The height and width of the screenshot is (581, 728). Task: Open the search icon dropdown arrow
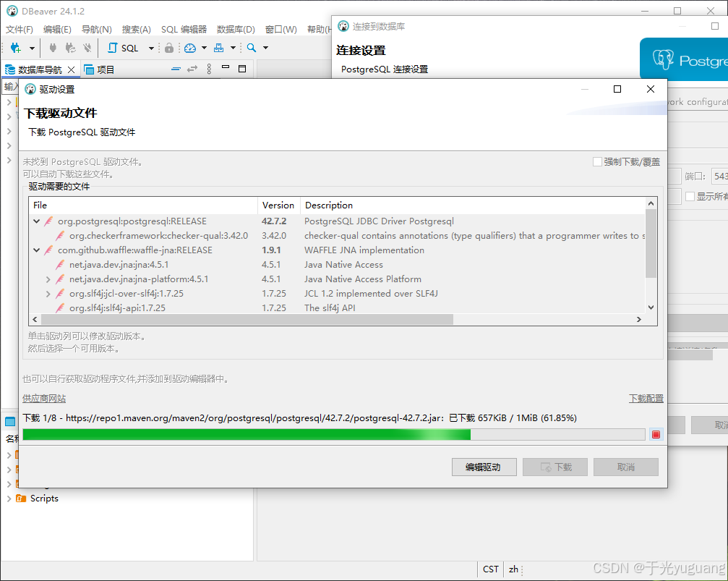pyautogui.click(x=265, y=48)
